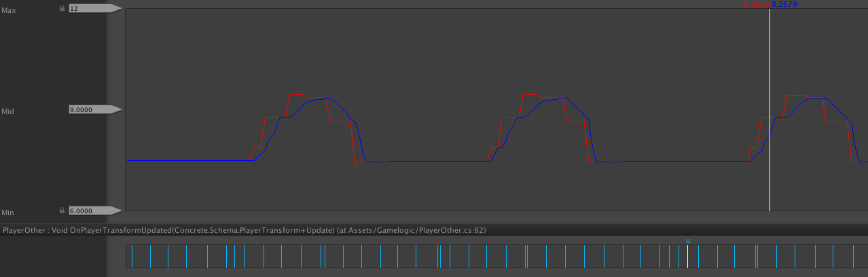Screen dimensions: 868x277
Task: Select the last blue event marker in timeline
Action: [x=854, y=257]
